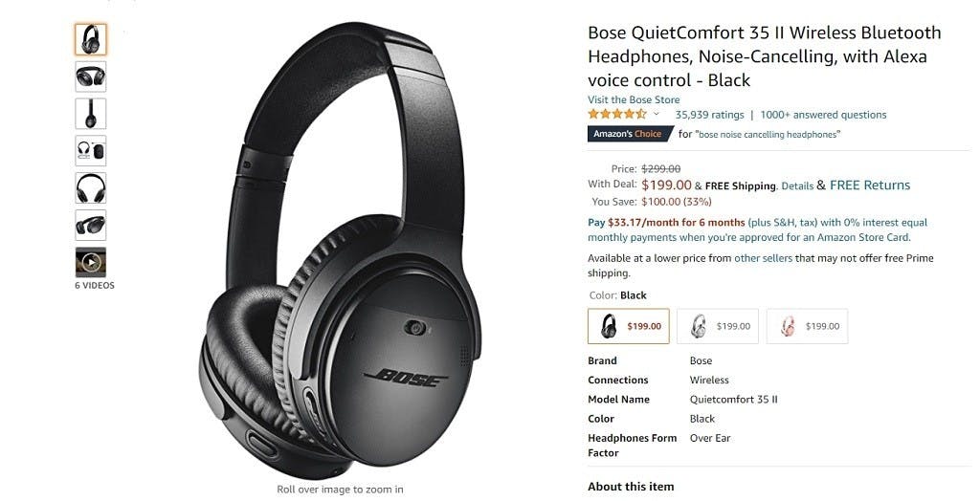View the flat-lying headphones thumbnail
This screenshot has width=980, height=501.
91,226
